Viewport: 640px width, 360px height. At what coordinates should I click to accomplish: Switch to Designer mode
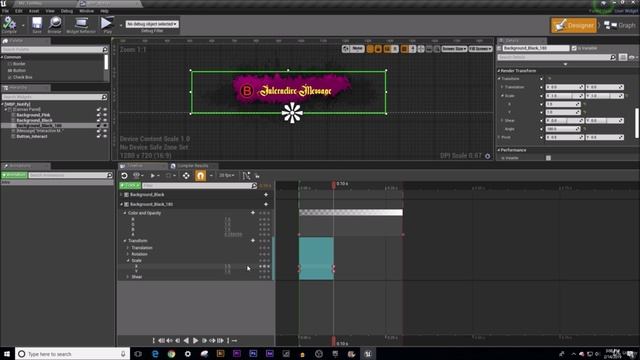[573, 25]
